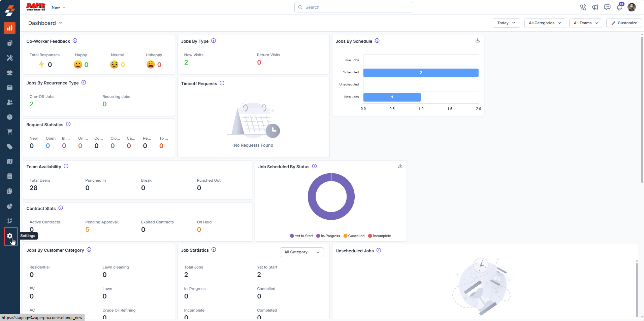This screenshot has width=644, height=321.
Task: Click the Customize button
Action: [x=624, y=23]
